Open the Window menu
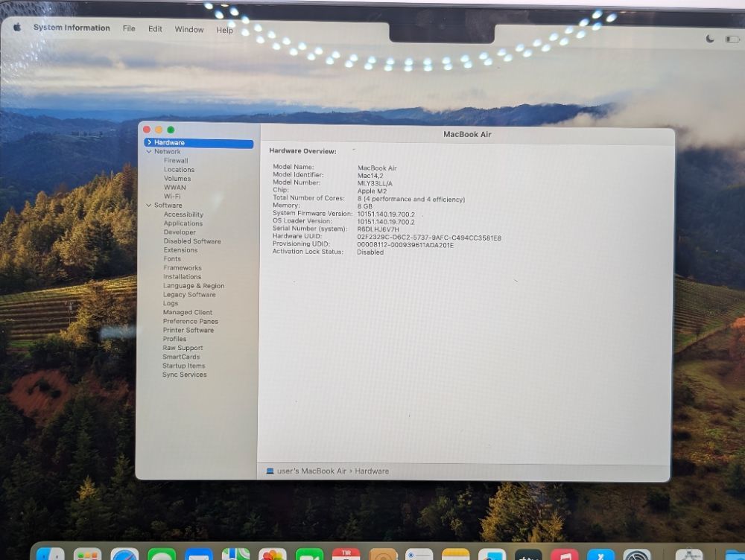 [189, 30]
